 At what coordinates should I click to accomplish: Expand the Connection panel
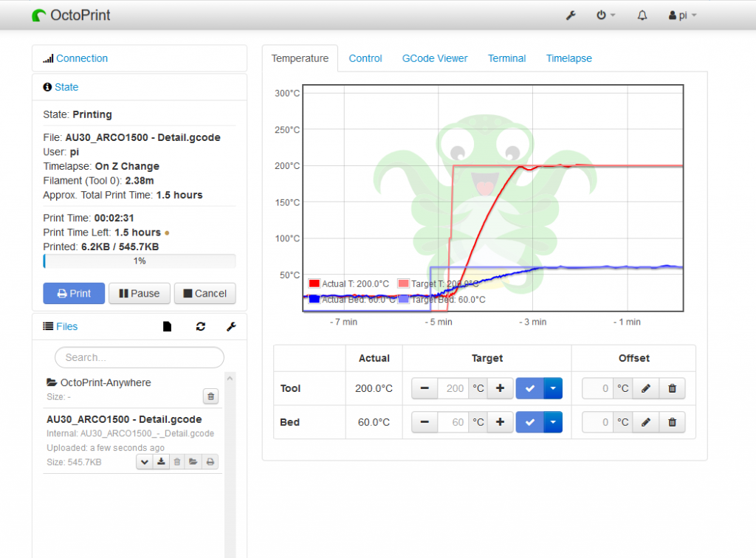81,58
